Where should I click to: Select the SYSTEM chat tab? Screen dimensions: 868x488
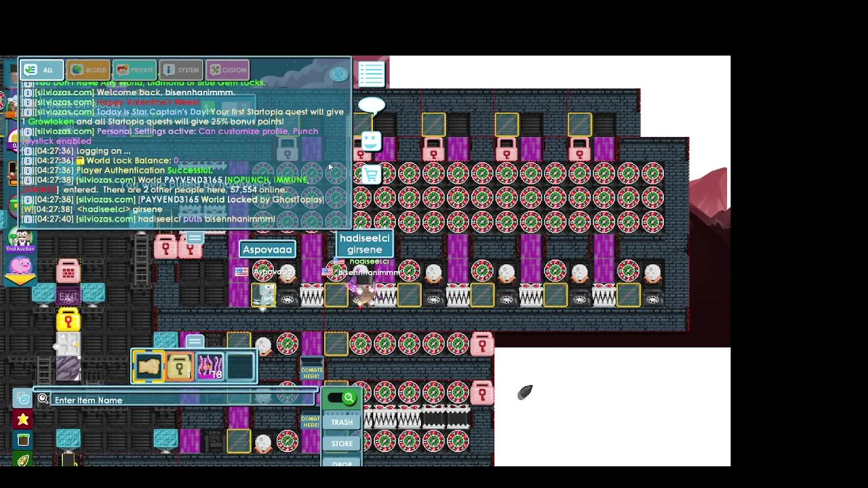[x=181, y=70]
